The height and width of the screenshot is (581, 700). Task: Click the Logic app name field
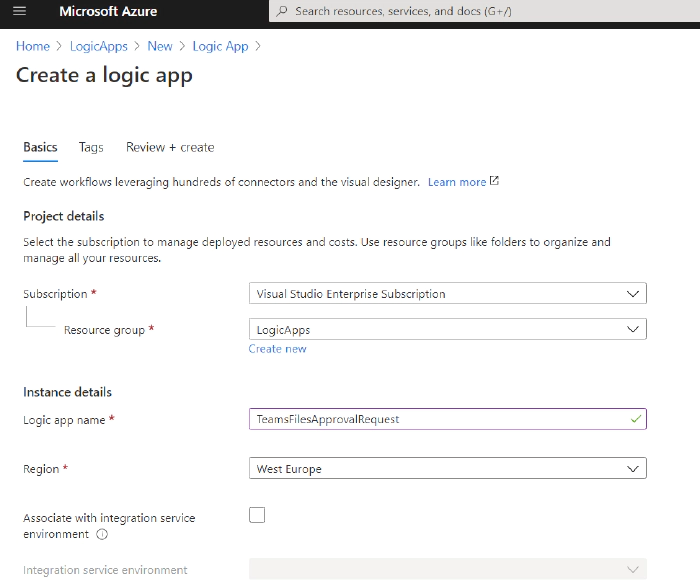pos(448,419)
